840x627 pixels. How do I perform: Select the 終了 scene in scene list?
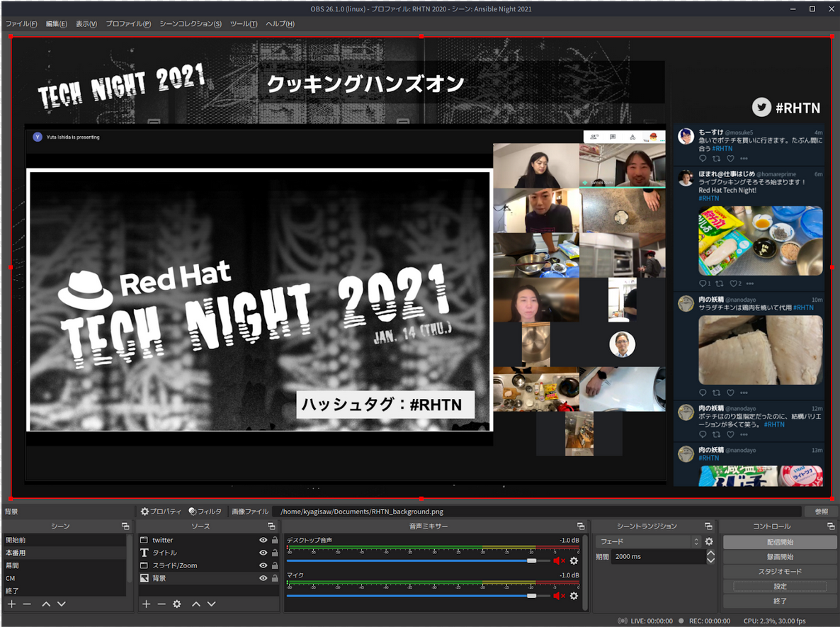tap(64, 591)
